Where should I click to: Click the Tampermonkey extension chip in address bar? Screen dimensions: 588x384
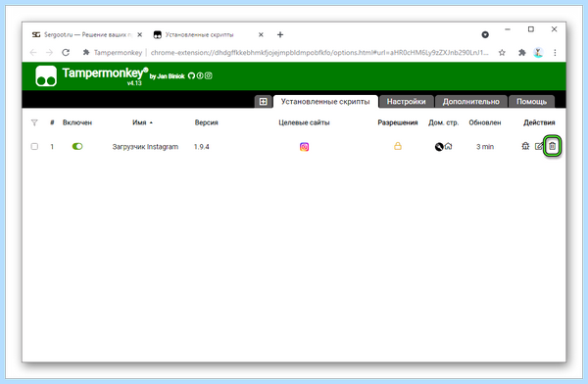click(x=113, y=53)
